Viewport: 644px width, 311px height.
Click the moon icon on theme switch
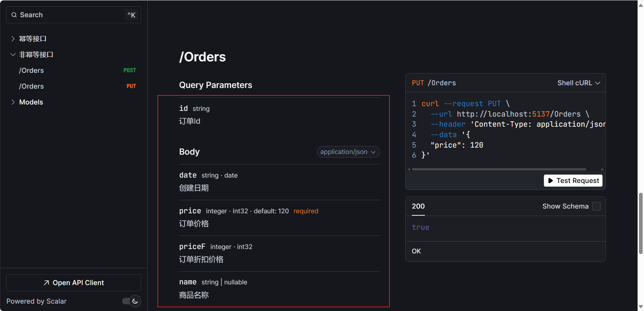click(135, 301)
